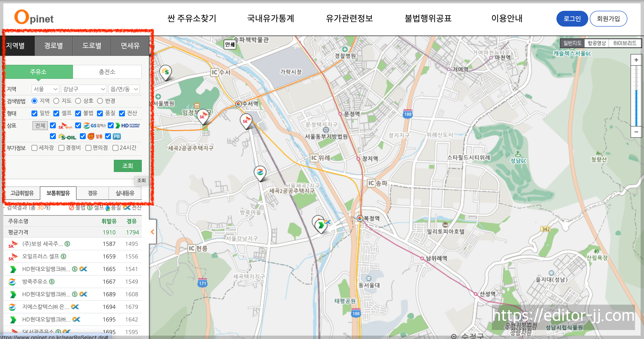Click the map zoom in plus button
Viewport: 644px width, 339px height.
click(636, 60)
